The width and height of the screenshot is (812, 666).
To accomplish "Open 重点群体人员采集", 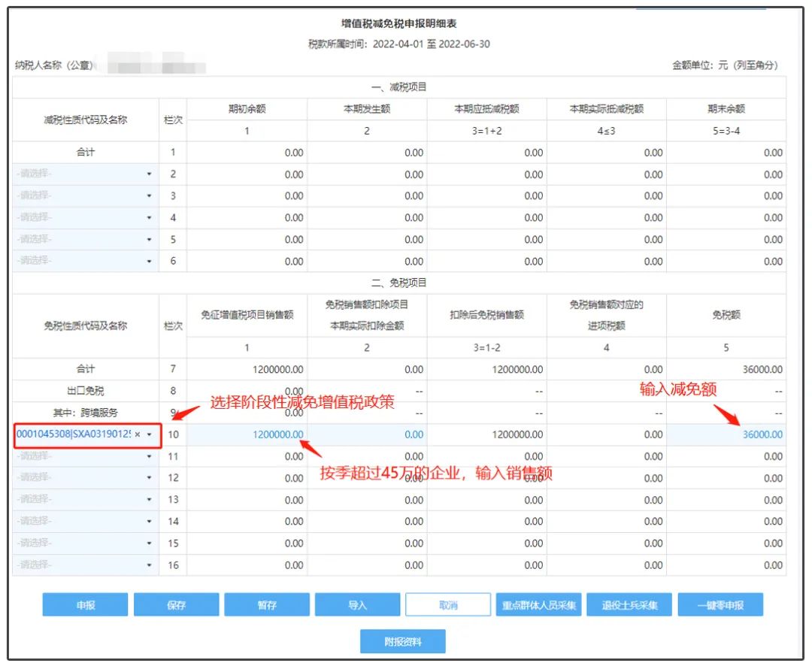I will (539, 605).
